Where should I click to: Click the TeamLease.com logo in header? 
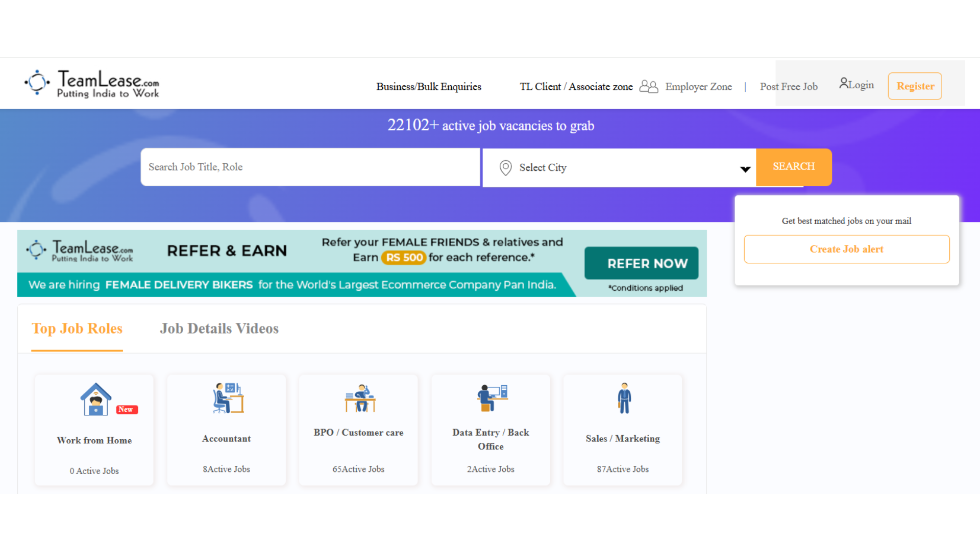pyautogui.click(x=92, y=83)
